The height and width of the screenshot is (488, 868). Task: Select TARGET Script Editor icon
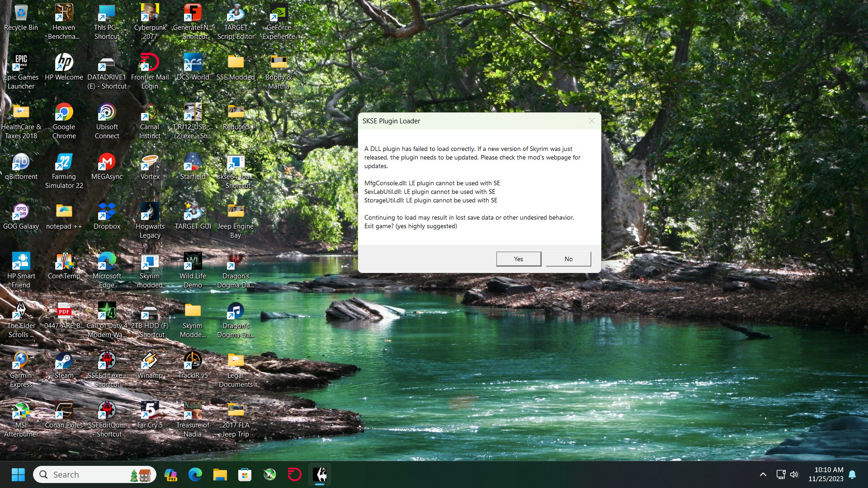click(236, 22)
